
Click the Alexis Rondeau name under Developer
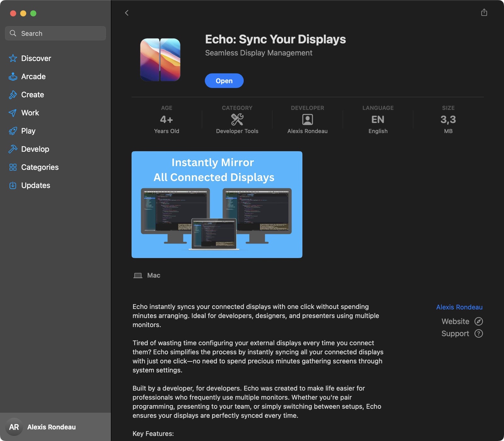307,131
